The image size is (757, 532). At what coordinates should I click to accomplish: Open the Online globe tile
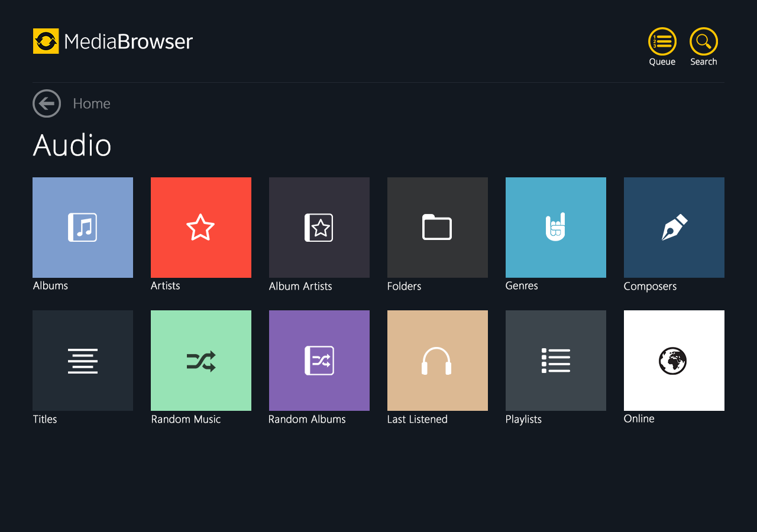(x=674, y=361)
